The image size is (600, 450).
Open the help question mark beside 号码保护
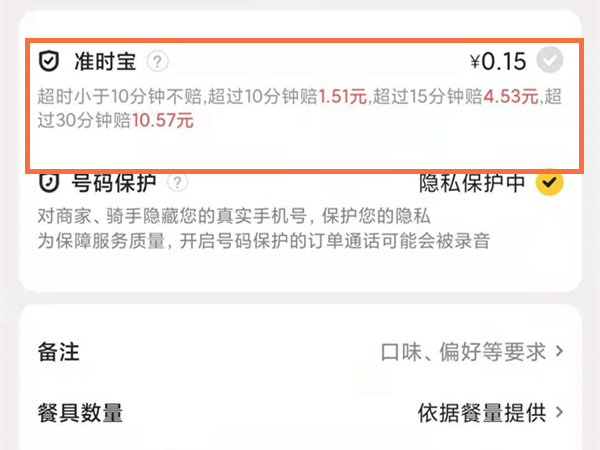click(178, 183)
